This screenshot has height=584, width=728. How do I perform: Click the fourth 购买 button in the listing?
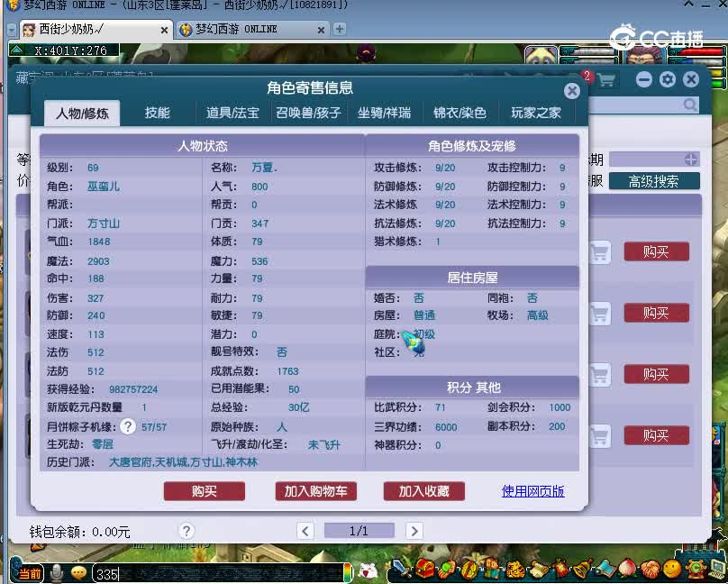656,435
